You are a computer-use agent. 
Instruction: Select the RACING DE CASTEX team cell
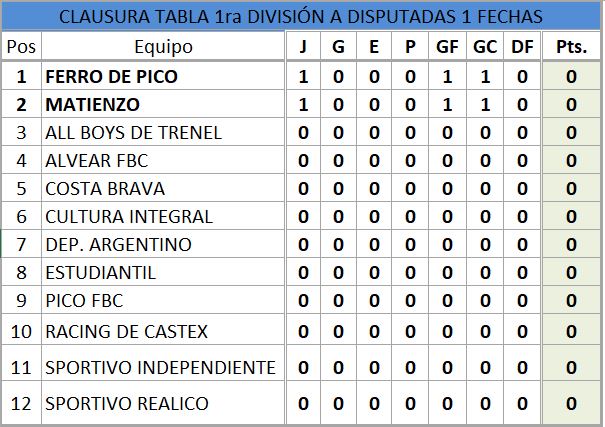click(x=127, y=332)
